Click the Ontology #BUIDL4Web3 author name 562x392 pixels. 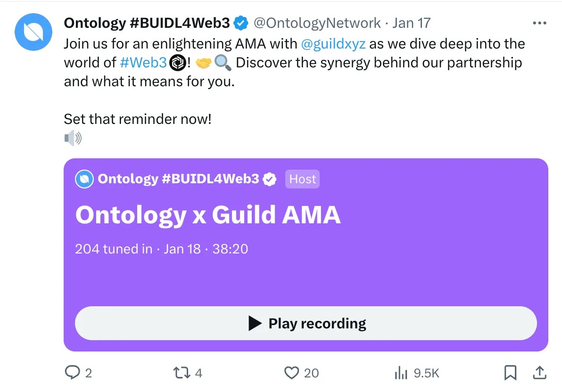[147, 23]
